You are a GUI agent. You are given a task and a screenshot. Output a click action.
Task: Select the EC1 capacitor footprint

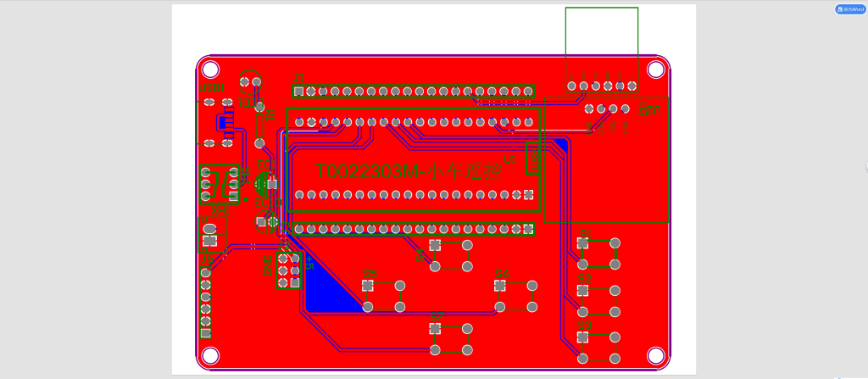click(264, 183)
